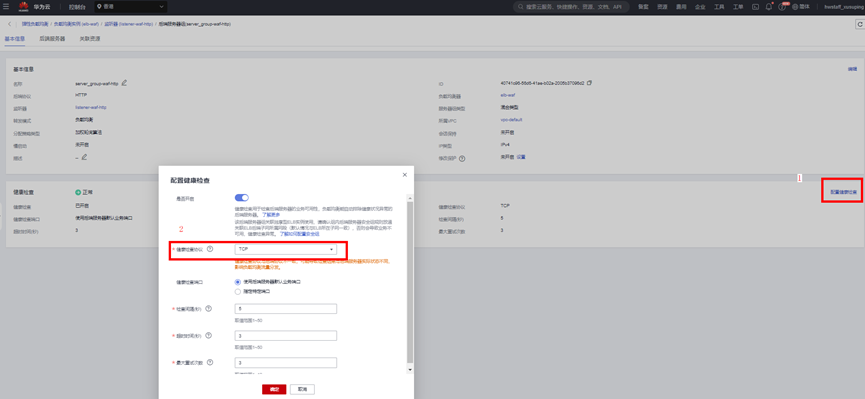The width and height of the screenshot is (865, 399).
Task: Select the default backend service port radio
Action: (x=238, y=281)
